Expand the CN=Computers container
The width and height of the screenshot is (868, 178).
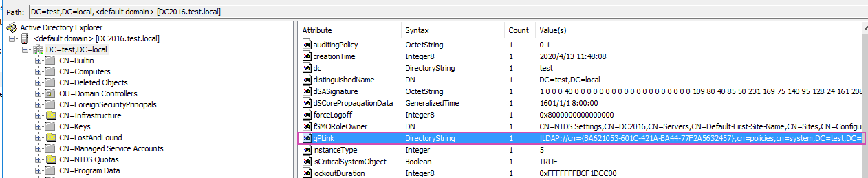(38, 72)
